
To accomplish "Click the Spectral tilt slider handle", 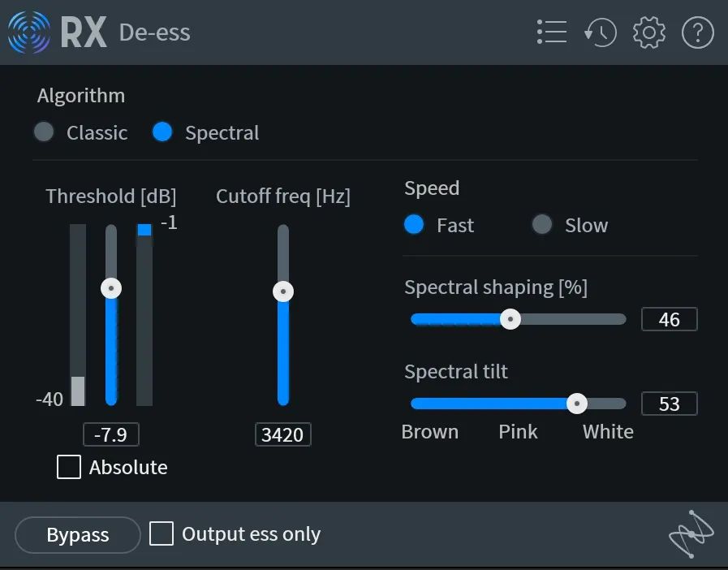I will coord(577,404).
